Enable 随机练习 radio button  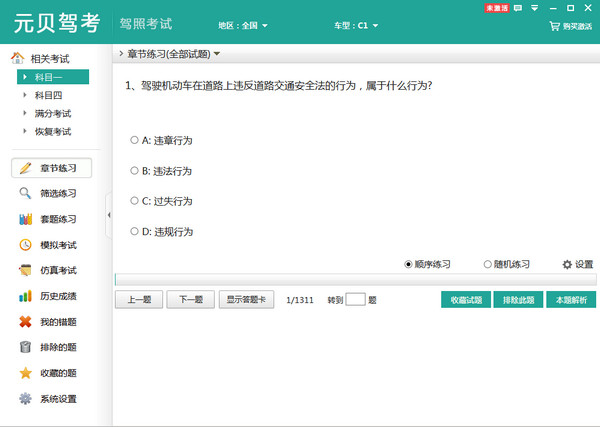pyautogui.click(x=488, y=265)
